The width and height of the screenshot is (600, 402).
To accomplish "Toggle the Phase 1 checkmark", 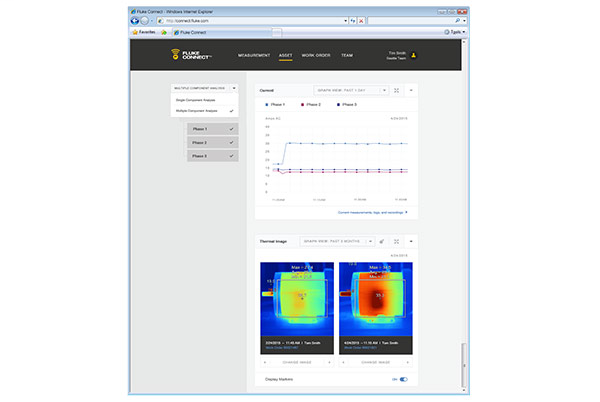I will coord(231,129).
